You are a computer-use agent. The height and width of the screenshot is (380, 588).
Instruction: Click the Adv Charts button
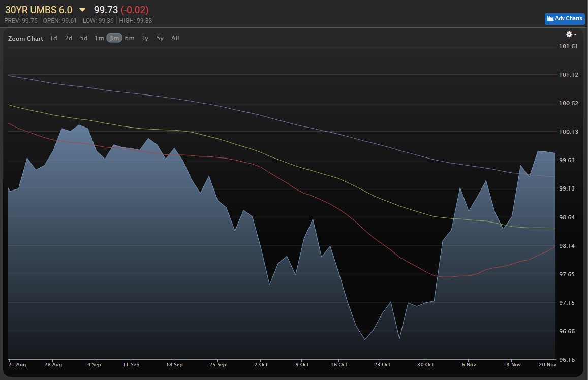point(565,19)
